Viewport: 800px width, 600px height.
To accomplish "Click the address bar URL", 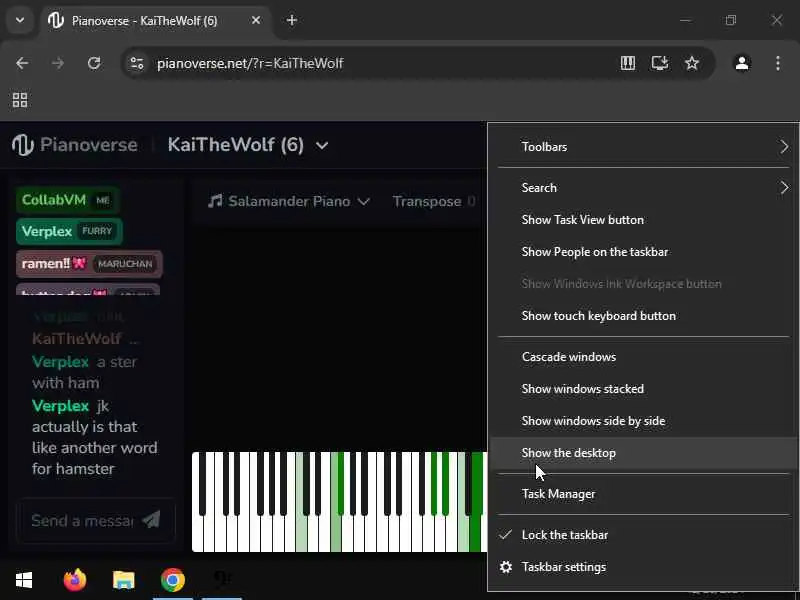I will 250,63.
